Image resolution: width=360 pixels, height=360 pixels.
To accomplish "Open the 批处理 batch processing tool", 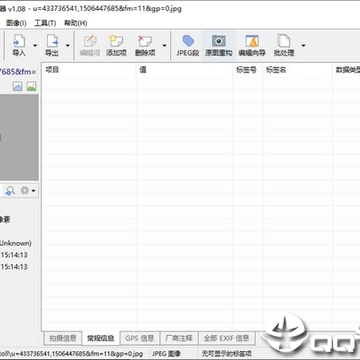I will [x=284, y=45].
